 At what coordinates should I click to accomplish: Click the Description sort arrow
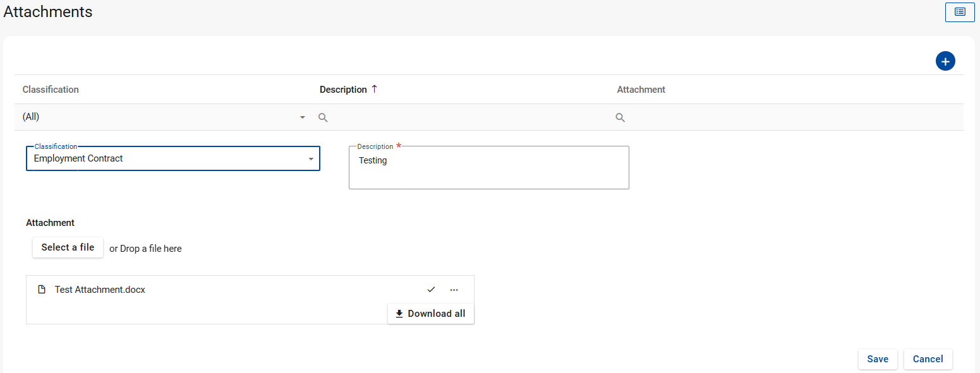[374, 90]
